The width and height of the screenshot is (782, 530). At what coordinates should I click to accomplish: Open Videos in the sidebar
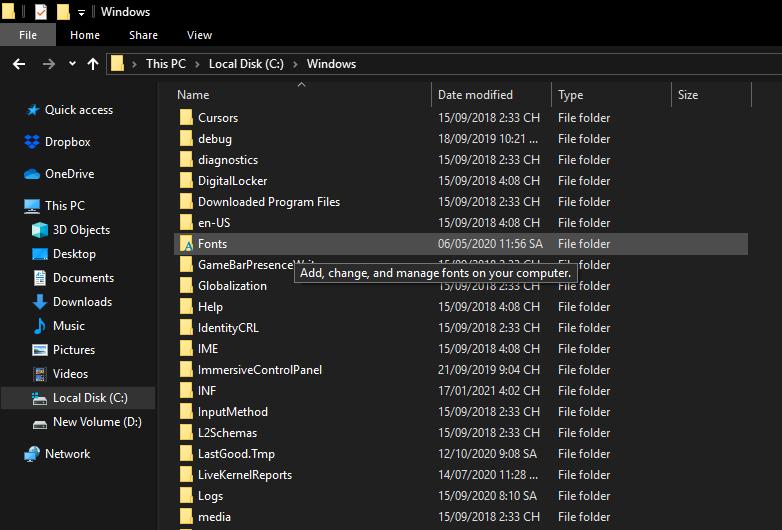tap(70, 373)
